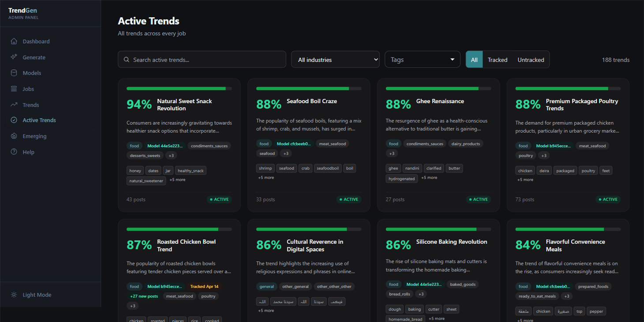The width and height of the screenshot is (644, 322).
Task: Click the Trends line-chart icon
Action: point(14,105)
